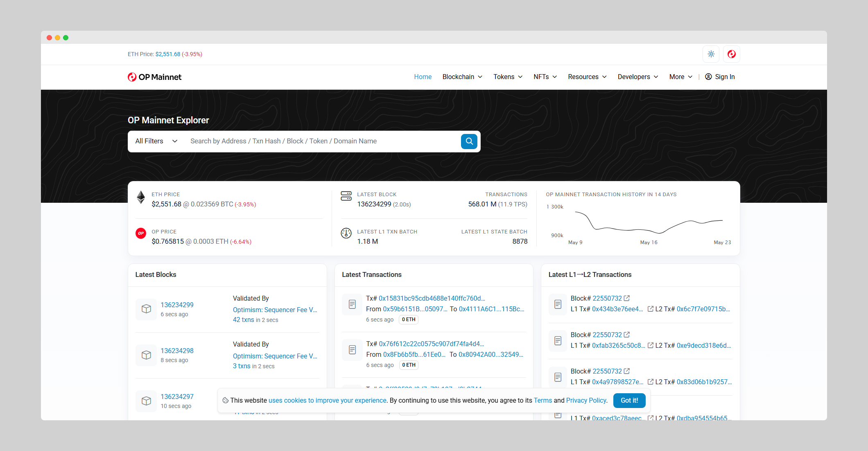Open latest block 136234299 in stats card
This screenshot has height=451, width=868.
[x=374, y=204]
